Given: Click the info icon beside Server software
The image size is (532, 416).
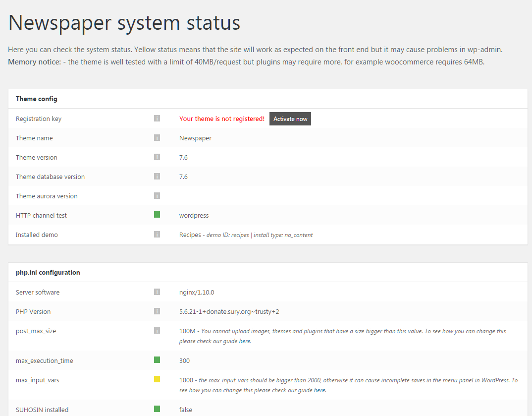Looking at the screenshot, I should [157, 292].
